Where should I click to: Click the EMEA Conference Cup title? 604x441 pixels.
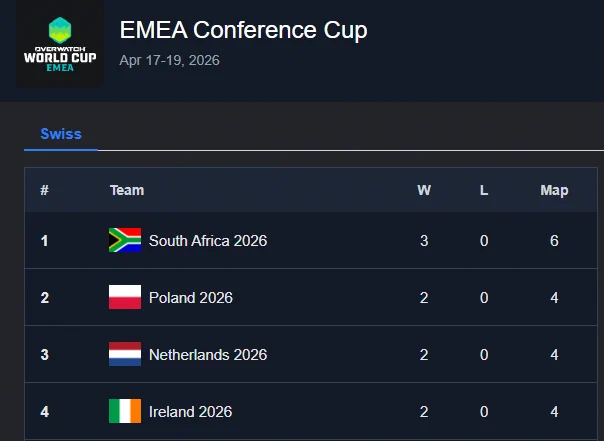(x=243, y=30)
